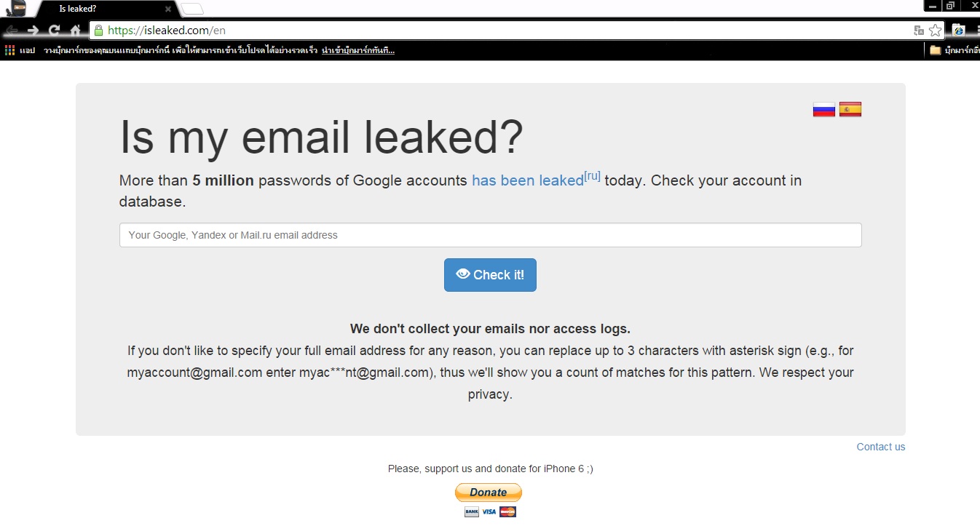This screenshot has width=980, height=526.
Task: Open the Chrome main menu
Action: click(977, 31)
